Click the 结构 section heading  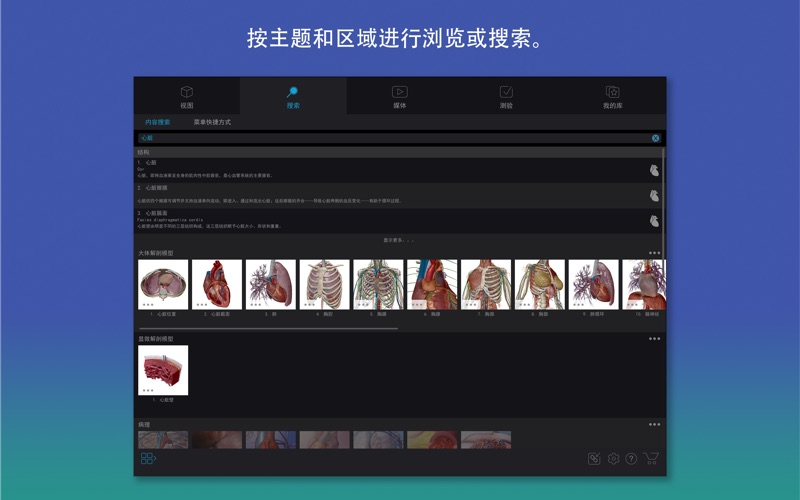(143, 153)
